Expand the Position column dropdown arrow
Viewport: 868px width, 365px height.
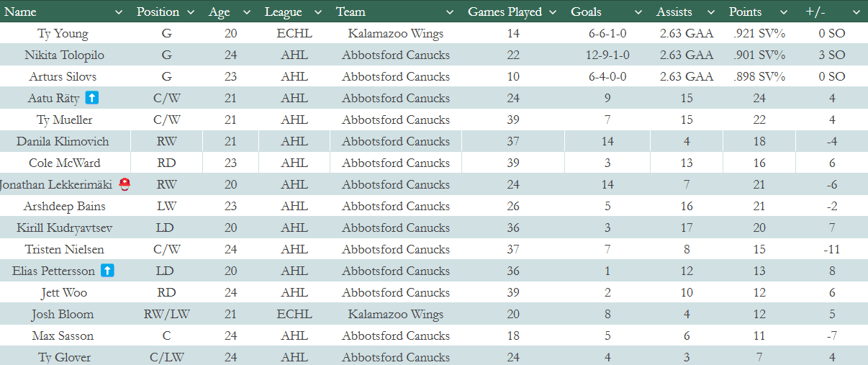point(191,12)
